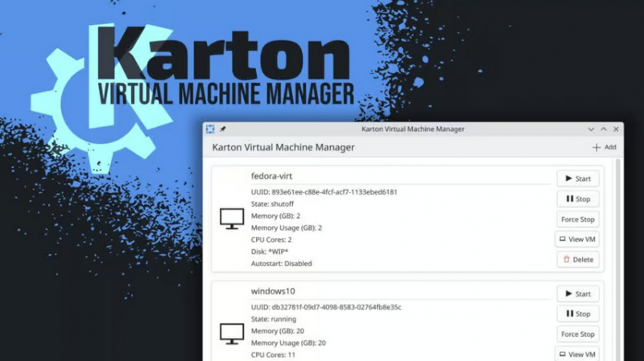Click the 'State: shutoff' text
The height and width of the screenshot is (361, 644).
point(272,204)
